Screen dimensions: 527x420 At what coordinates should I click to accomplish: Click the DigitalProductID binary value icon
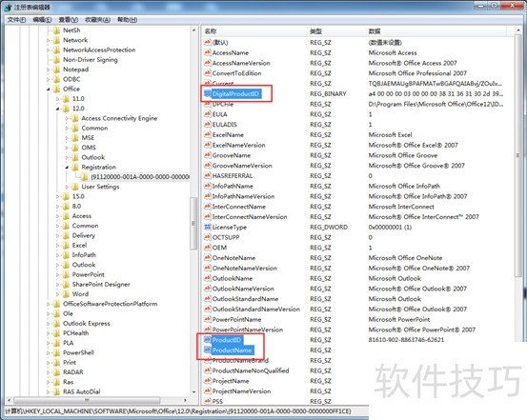click(x=208, y=93)
